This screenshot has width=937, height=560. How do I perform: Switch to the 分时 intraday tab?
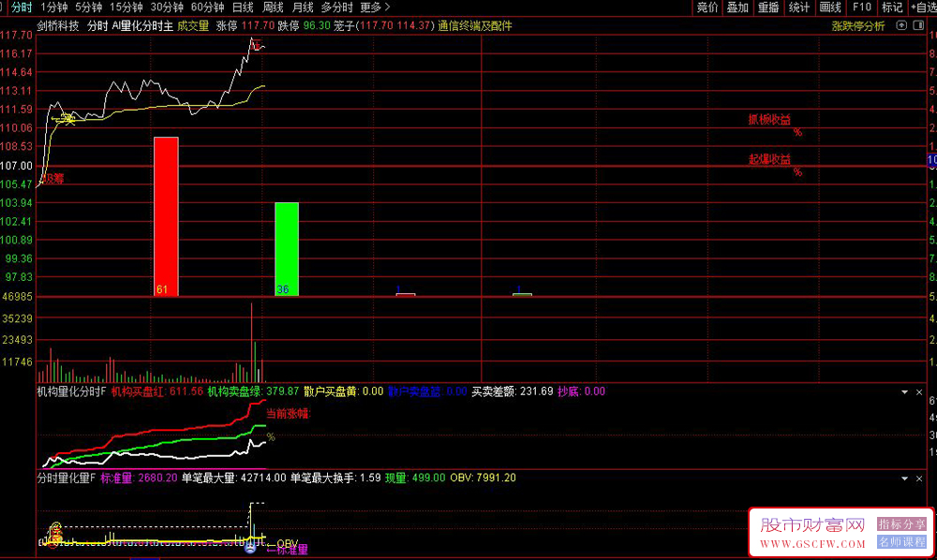(22, 7)
